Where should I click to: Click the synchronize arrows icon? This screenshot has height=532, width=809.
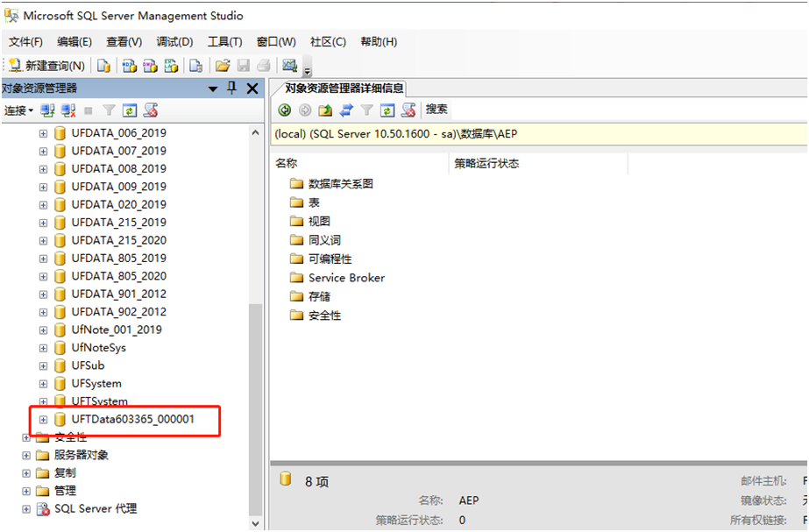[346, 110]
